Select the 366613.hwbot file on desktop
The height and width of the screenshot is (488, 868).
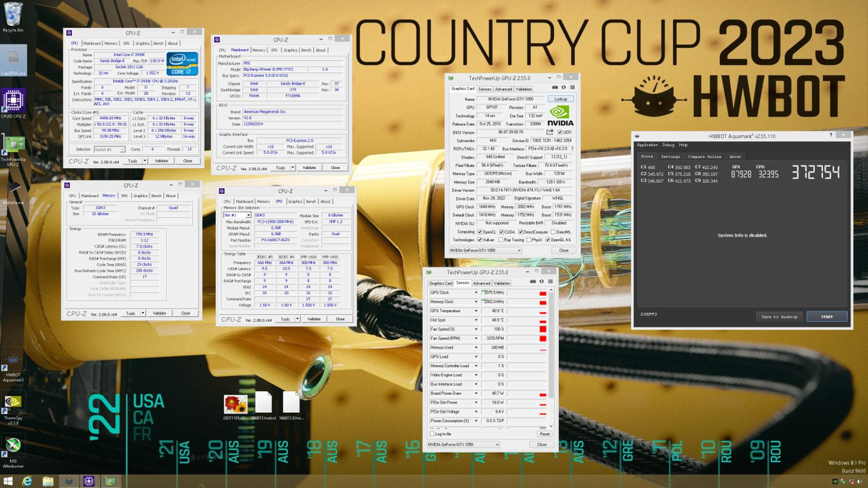coord(264,406)
